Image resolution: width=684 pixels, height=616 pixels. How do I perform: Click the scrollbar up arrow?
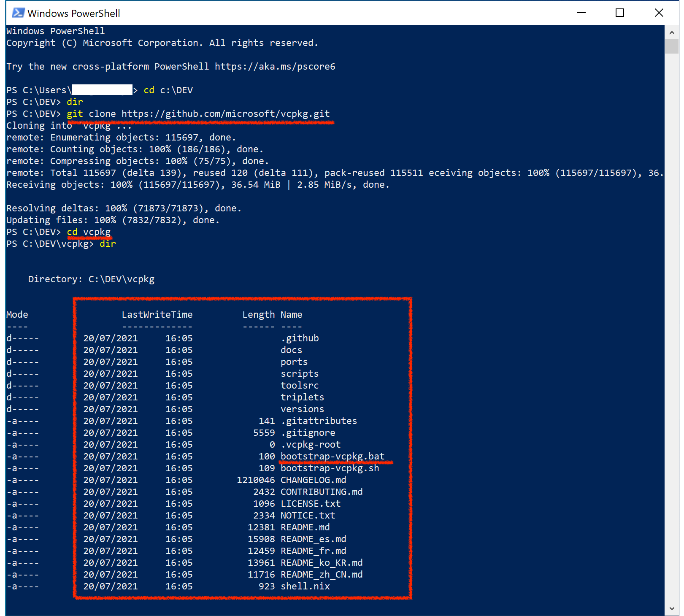tap(671, 32)
